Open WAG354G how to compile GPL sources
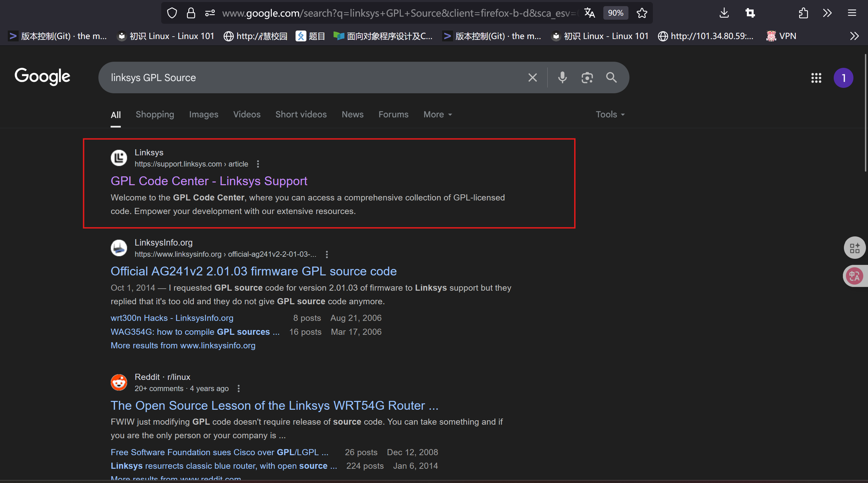This screenshot has height=483, width=868. pos(195,332)
